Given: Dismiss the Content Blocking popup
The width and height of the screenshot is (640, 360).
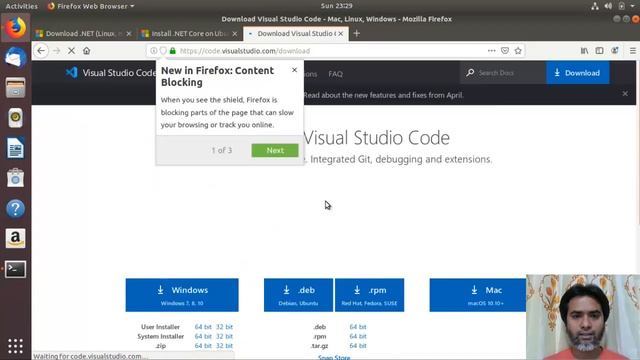Looking at the screenshot, I should pos(294,70).
